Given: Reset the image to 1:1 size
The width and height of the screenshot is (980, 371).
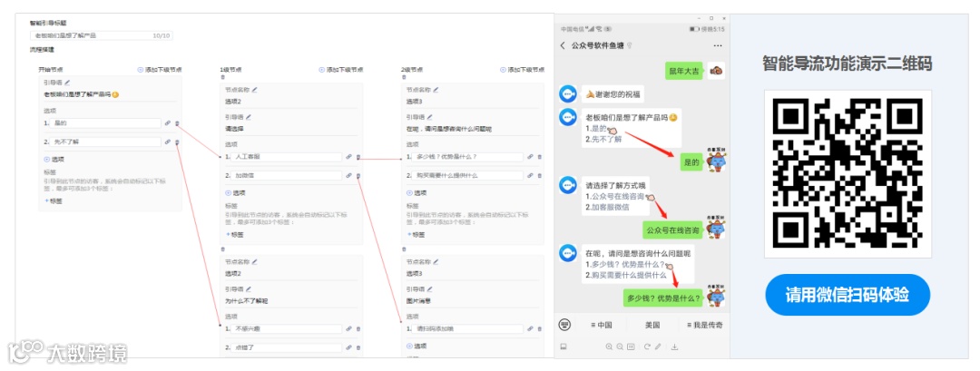Looking at the screenshot, I should pyautogui.click(x=631, y=347).
